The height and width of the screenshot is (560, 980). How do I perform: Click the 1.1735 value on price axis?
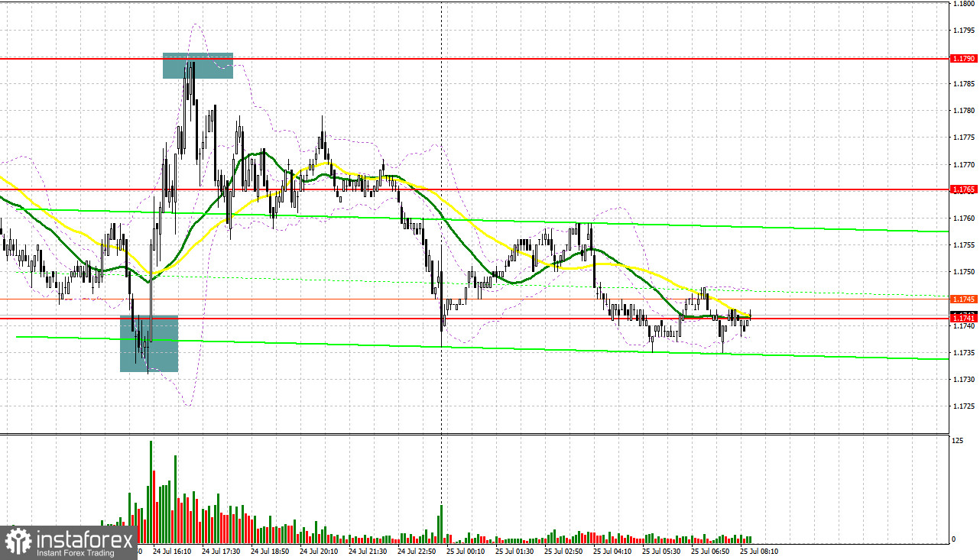tap(963, 353)
